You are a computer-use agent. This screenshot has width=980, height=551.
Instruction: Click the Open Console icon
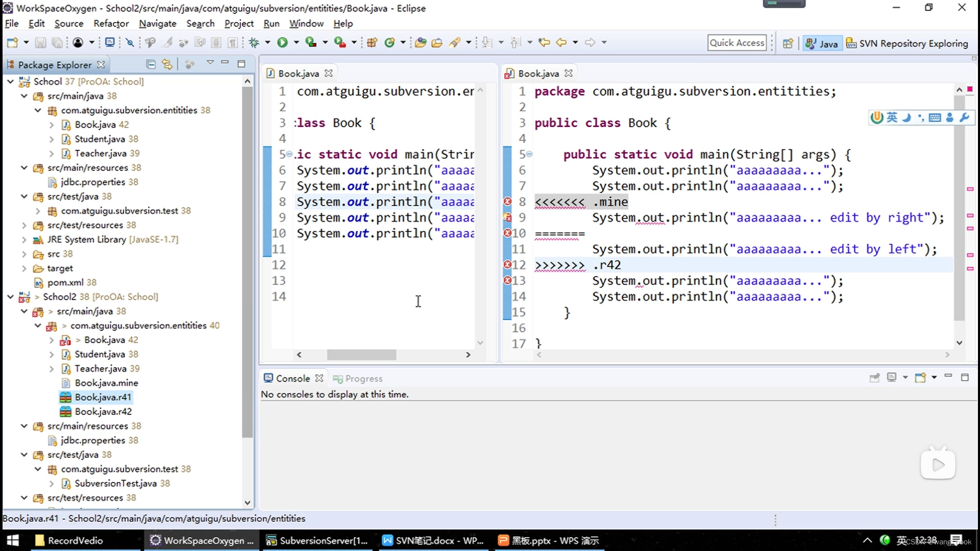920,378
